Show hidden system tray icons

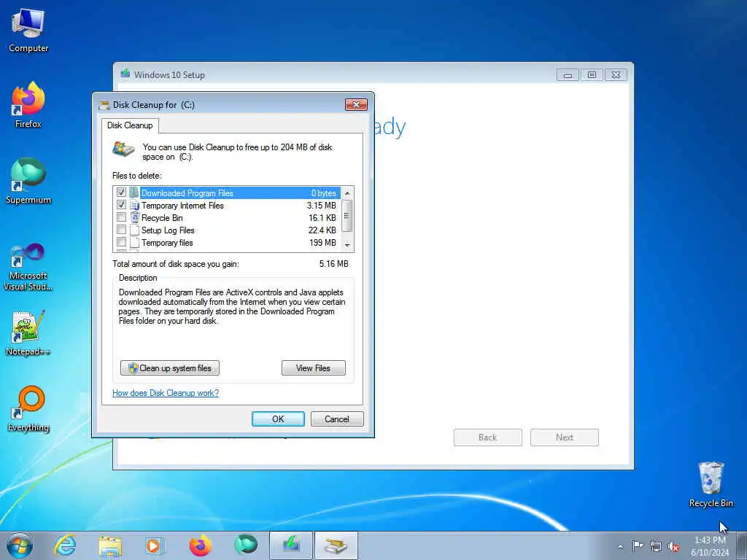tap(620, 546)
